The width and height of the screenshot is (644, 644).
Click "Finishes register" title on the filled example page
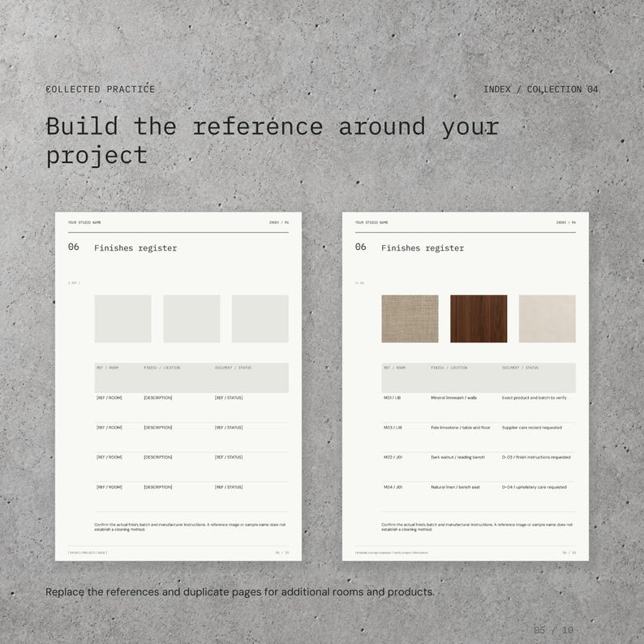pyautogui.click(x=423, y=248)
